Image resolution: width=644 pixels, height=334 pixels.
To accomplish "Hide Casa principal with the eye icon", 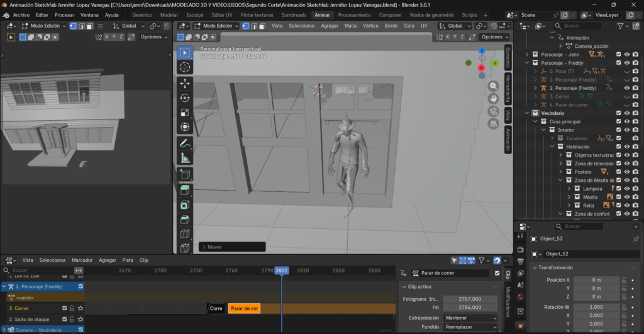I will click(627, 121).
